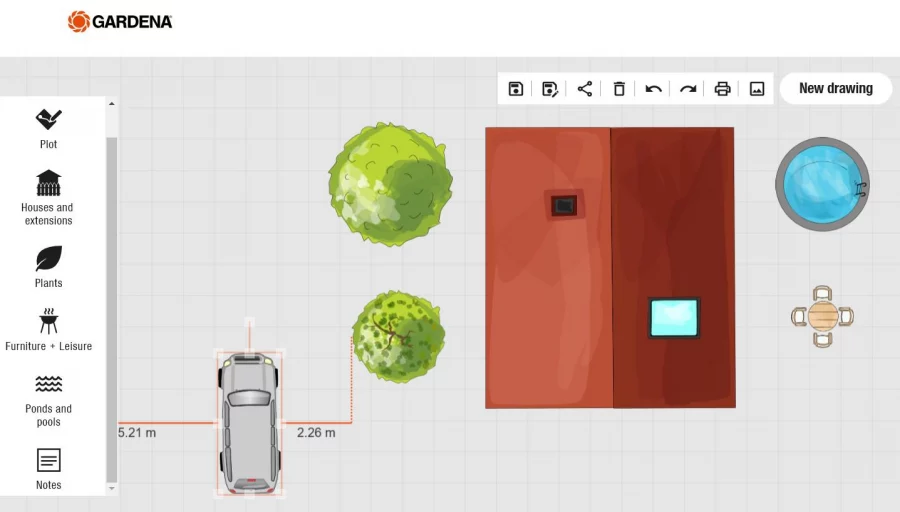Select the blue skylight window on roof
The image size is (900, 512).
coord(674,317)
